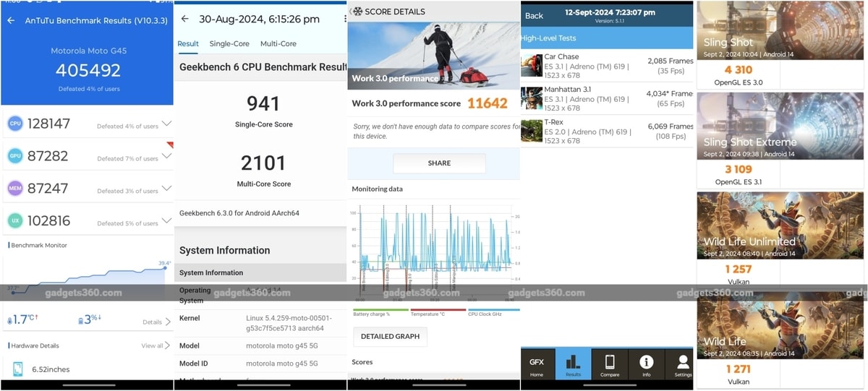The width and height of the screenshot is (868, 391).
Task: Click the Work 3.0 score 11642
Action: [487, 103]
